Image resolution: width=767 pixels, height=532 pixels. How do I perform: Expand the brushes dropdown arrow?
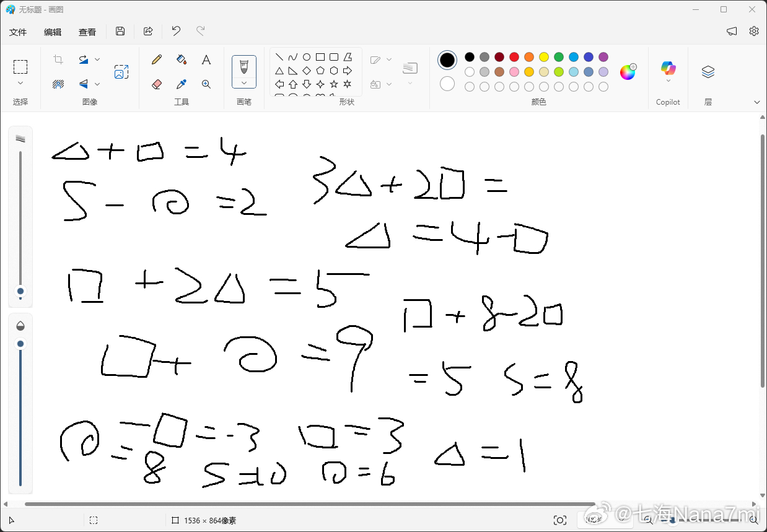point(244,82)
